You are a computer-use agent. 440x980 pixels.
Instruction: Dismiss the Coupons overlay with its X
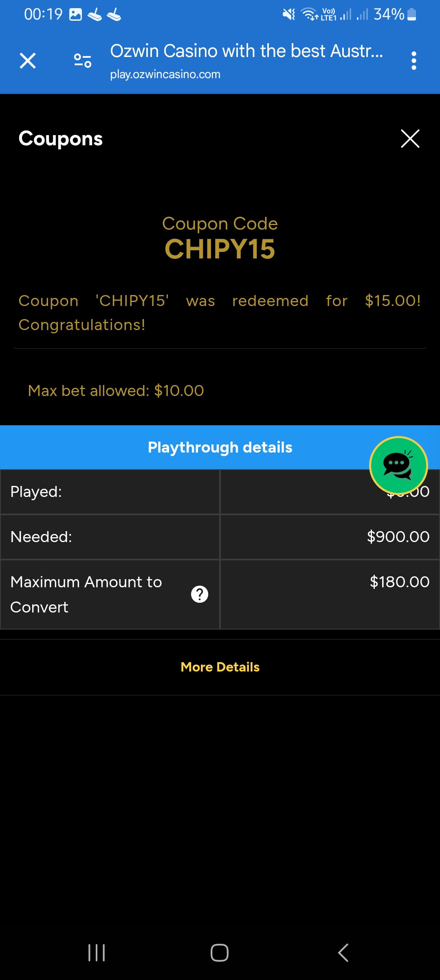click(x=410, y=138)
